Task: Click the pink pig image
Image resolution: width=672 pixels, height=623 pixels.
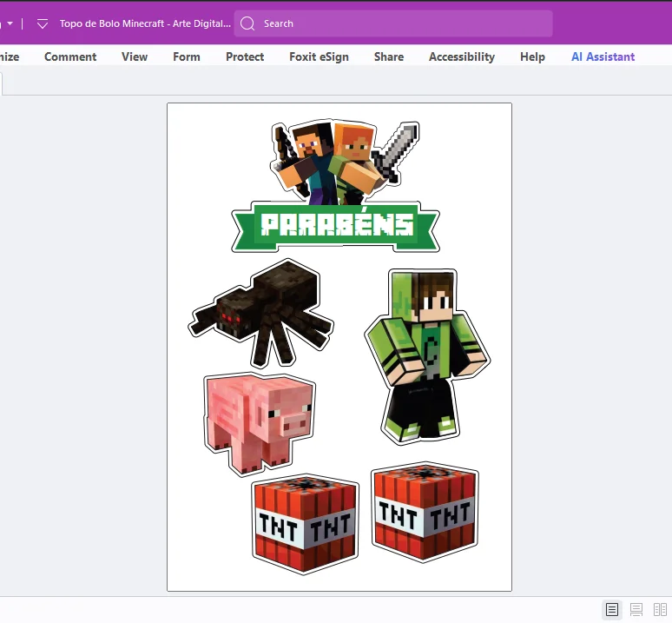Action: tap(260, 424)
